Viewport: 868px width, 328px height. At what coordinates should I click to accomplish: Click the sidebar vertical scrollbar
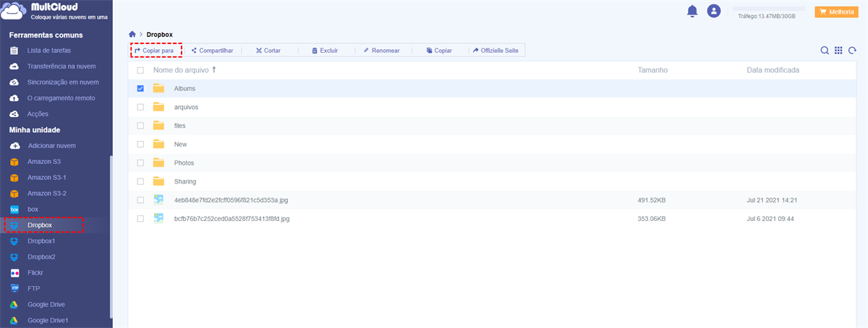pos(110,236)
